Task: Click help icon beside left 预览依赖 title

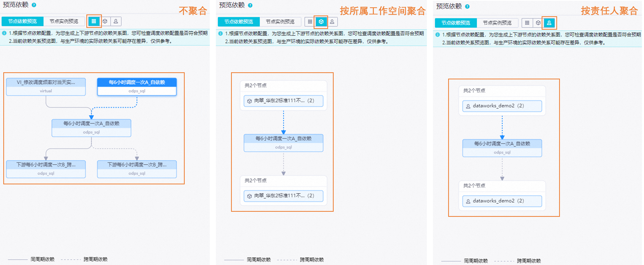Action: 34,5
